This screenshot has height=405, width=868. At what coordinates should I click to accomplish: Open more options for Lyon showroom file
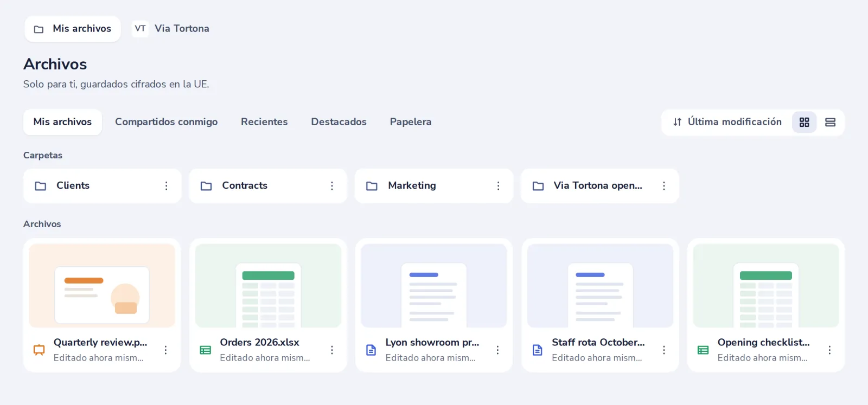[497, 350]
